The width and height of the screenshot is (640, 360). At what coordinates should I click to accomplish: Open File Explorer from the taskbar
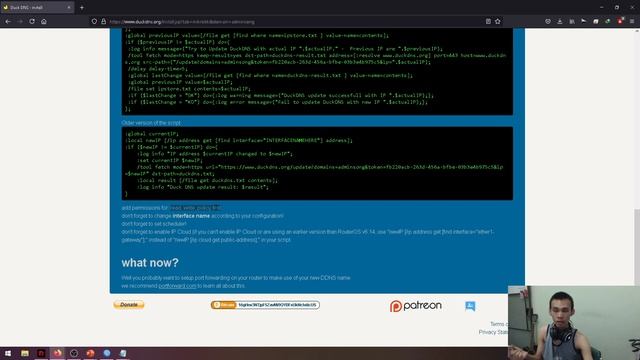pyautogui.click(x=25, y=353)
